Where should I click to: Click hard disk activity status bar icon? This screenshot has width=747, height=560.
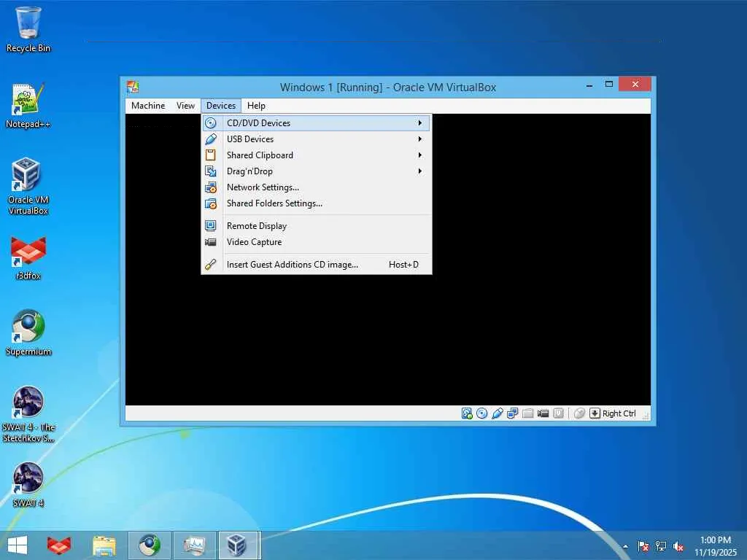click(467, 413)
